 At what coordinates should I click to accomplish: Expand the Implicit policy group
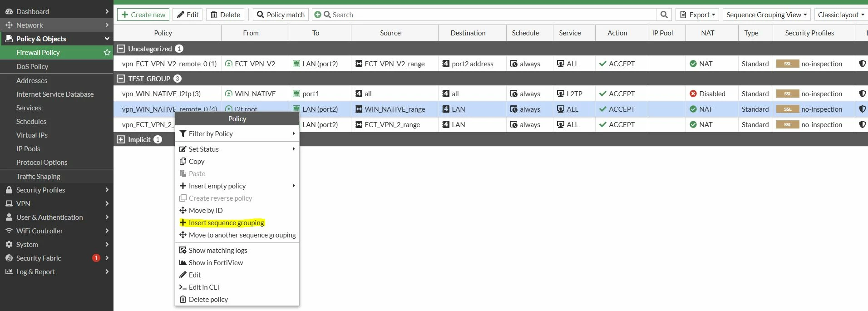121,139
